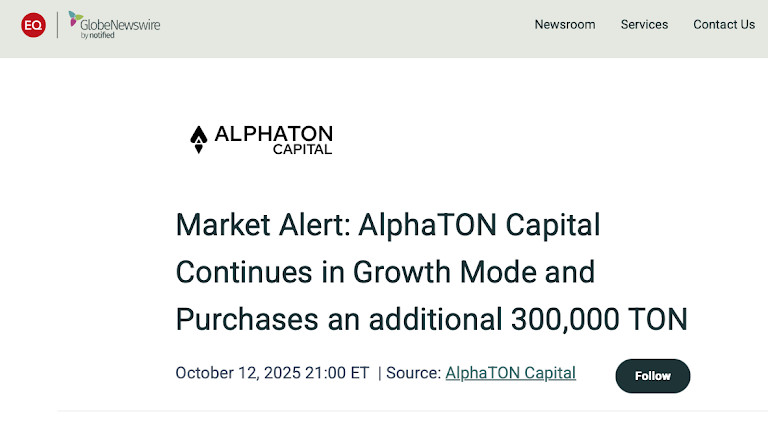The image size is (768, 423).
Task: Click the AlphaTON spade logo icon
Action: 198,139
